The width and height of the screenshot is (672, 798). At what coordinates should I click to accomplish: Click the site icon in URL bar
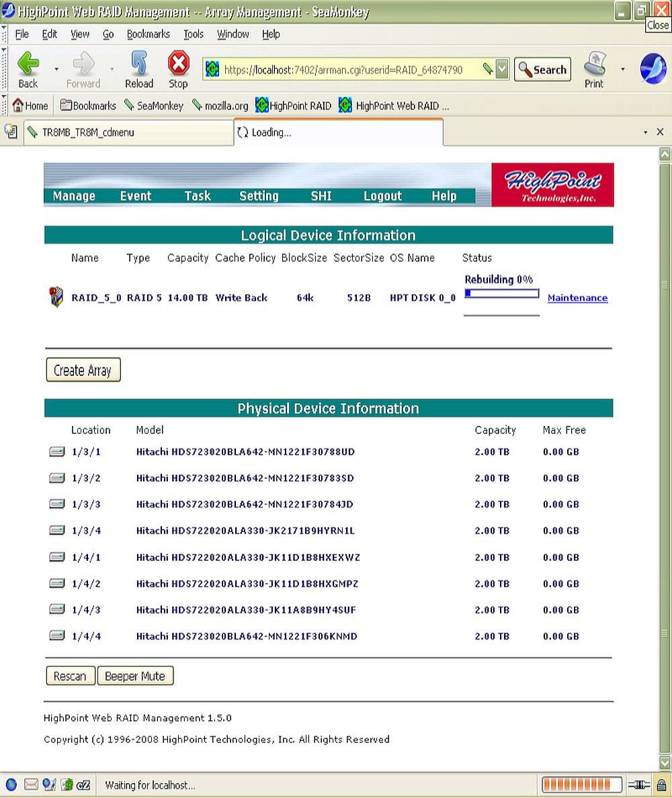212,69
